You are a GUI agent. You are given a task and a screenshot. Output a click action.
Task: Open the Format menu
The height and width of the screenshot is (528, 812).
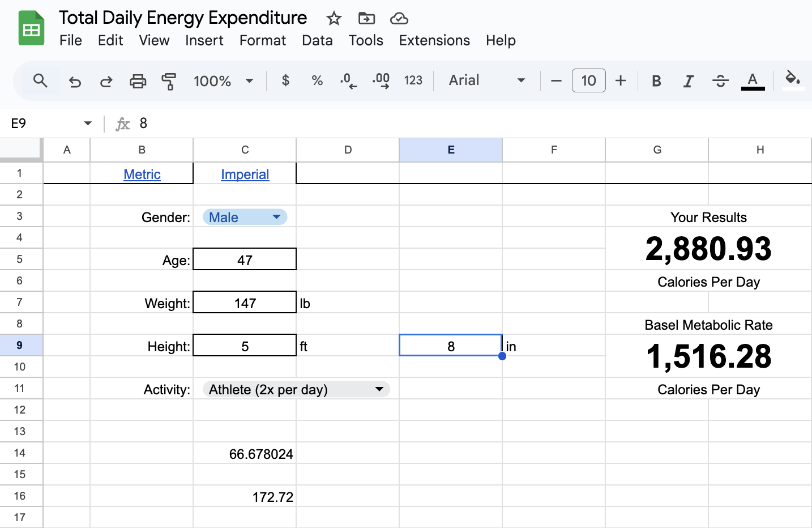coord(263,40)
